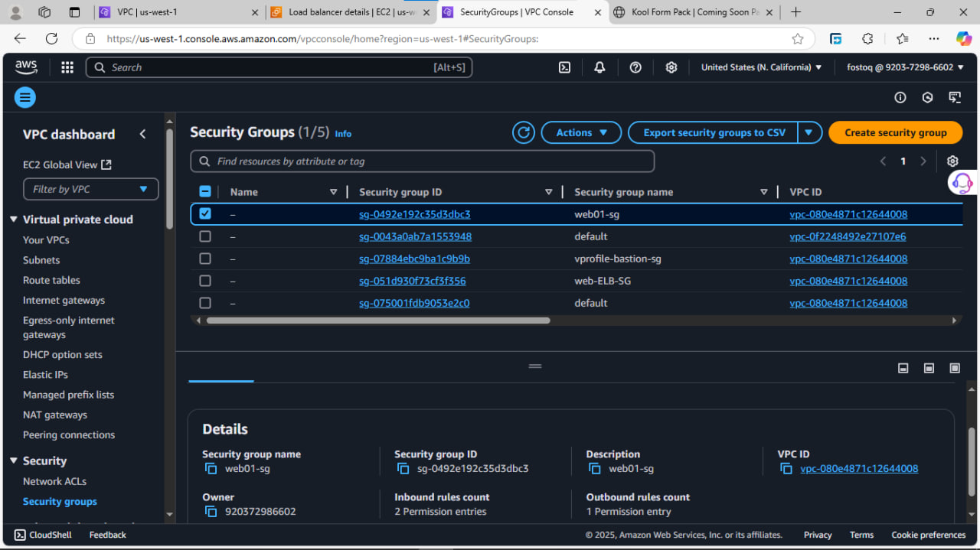Open the export options dropdown arrow

tap(809, 132)
